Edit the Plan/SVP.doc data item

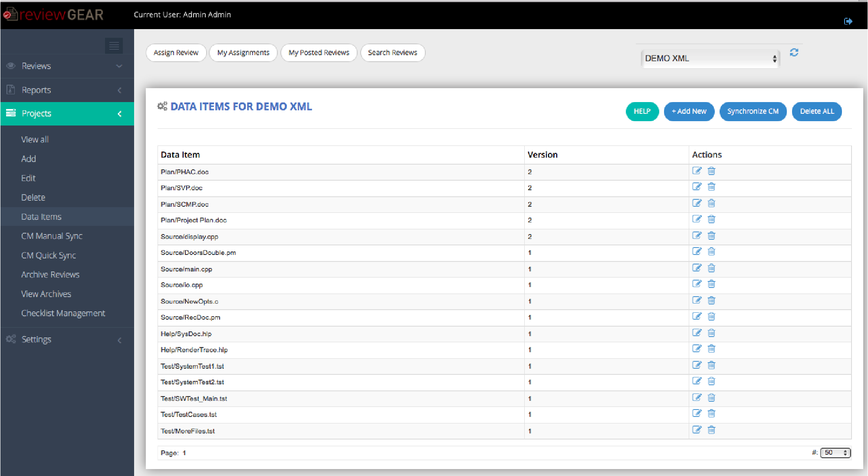point(697,187)
